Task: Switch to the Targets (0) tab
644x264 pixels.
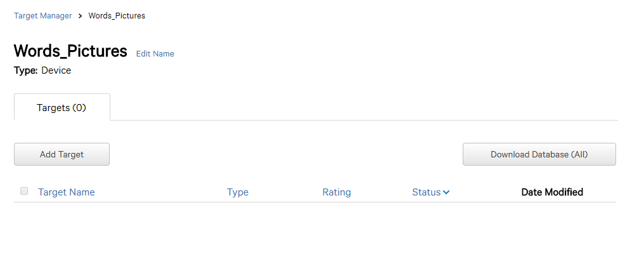Action: tap(62, 107)
